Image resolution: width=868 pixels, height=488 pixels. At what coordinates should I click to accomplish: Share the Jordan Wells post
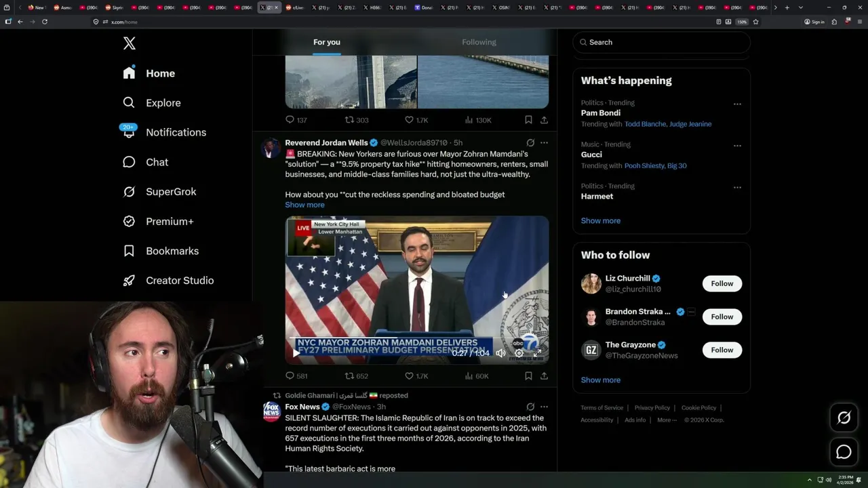(544, 375)
